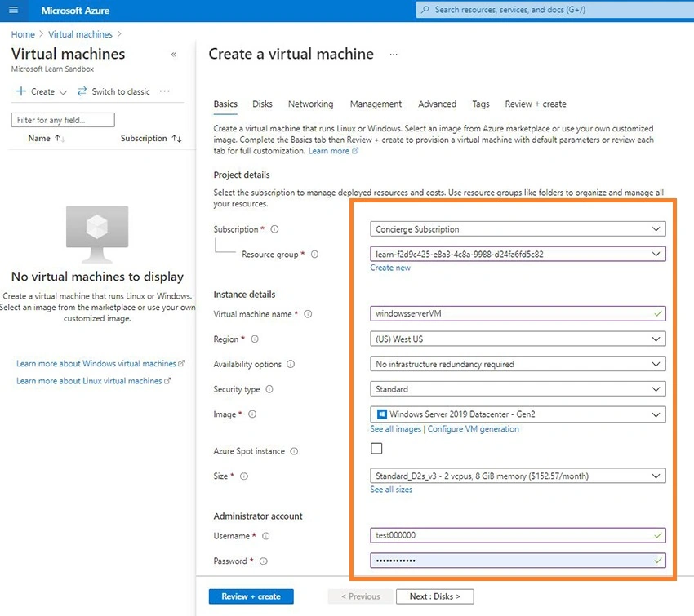Focus the Search resources, services, and docs box

coord(555,10)
